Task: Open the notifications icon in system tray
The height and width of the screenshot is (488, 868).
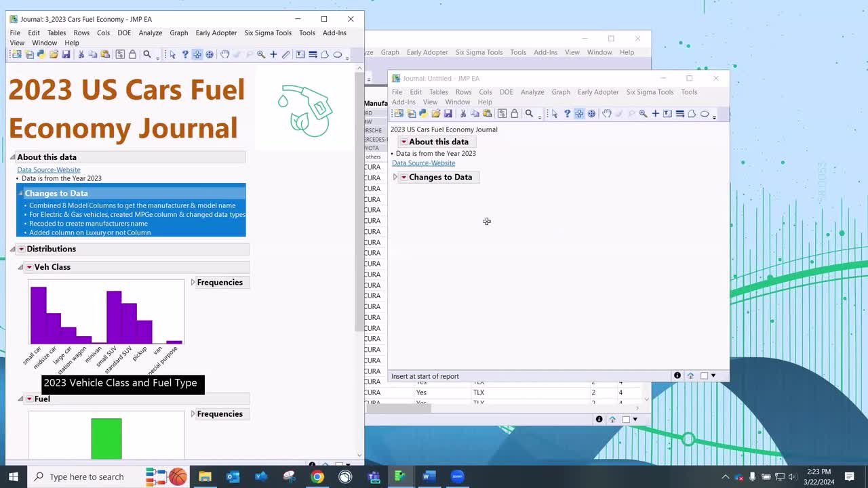Action: [x=850, y=476]
